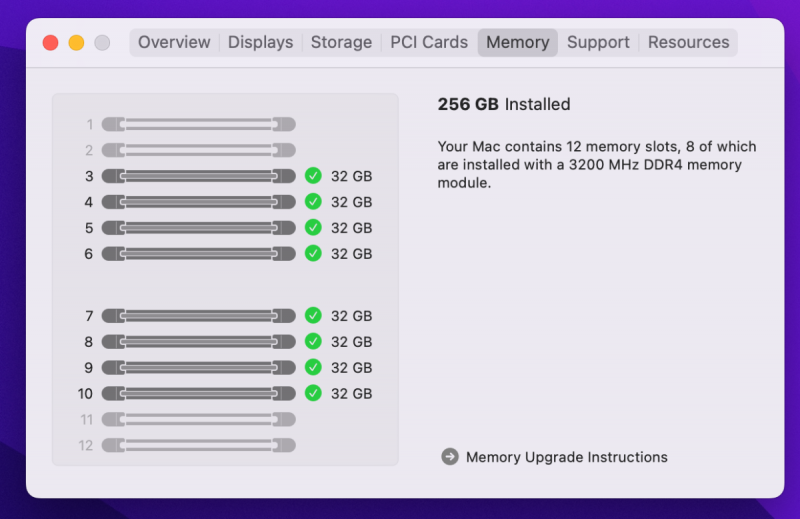Select the memory module in slot 8
This screenshot has height=519, width=800.
coord(198,342)
